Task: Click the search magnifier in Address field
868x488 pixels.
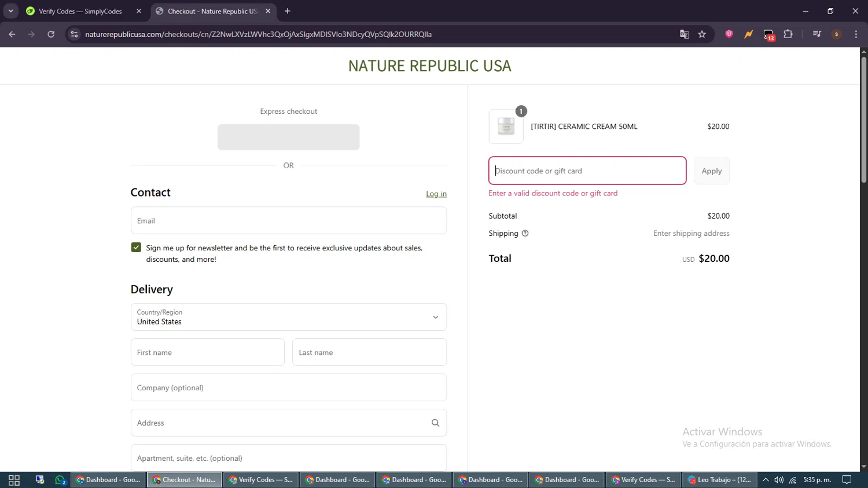Action: 436,423
